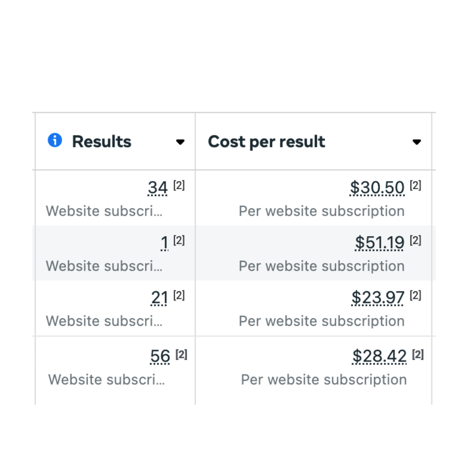This screenshot has height=476, width=476.
Task: Click the 34 results value
Action: pyautogui.click(x=158, y=188)
